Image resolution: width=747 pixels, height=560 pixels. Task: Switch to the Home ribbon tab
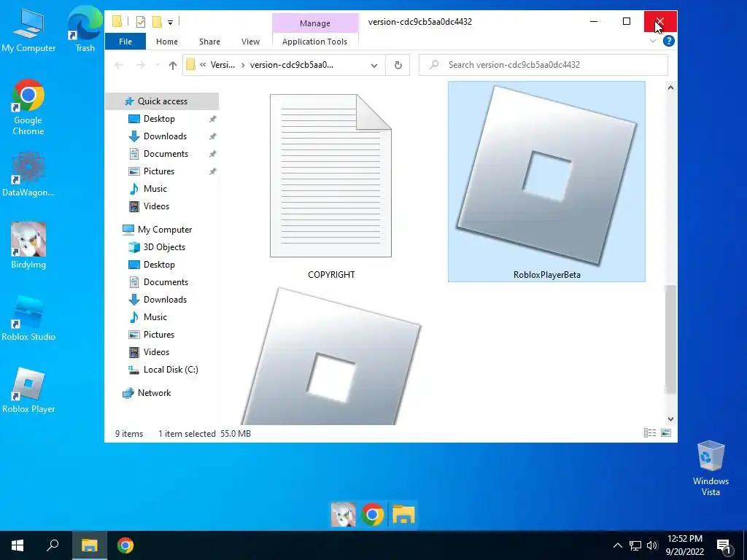[167, 42]
